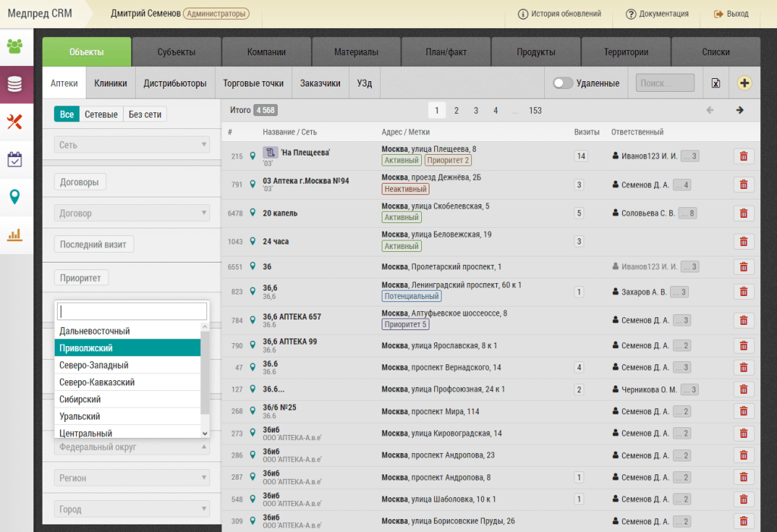
Task: Delete the '20 капель' row
Action: (x=744, y=213)
